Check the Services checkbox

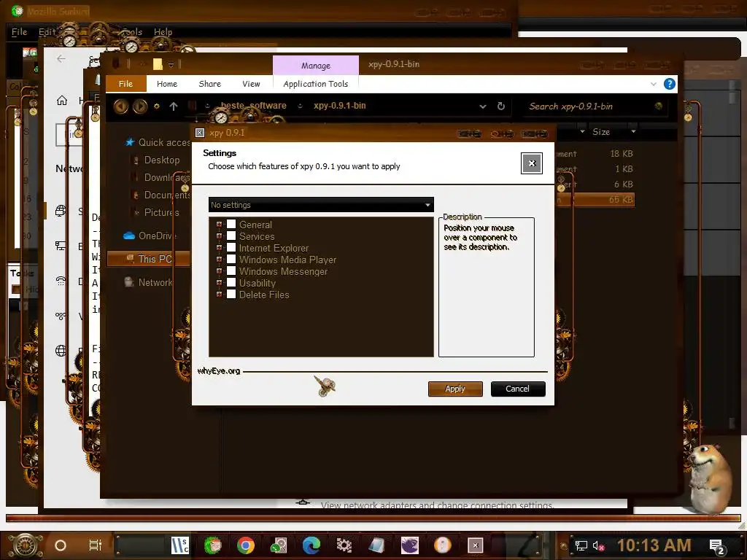(231, 236)
